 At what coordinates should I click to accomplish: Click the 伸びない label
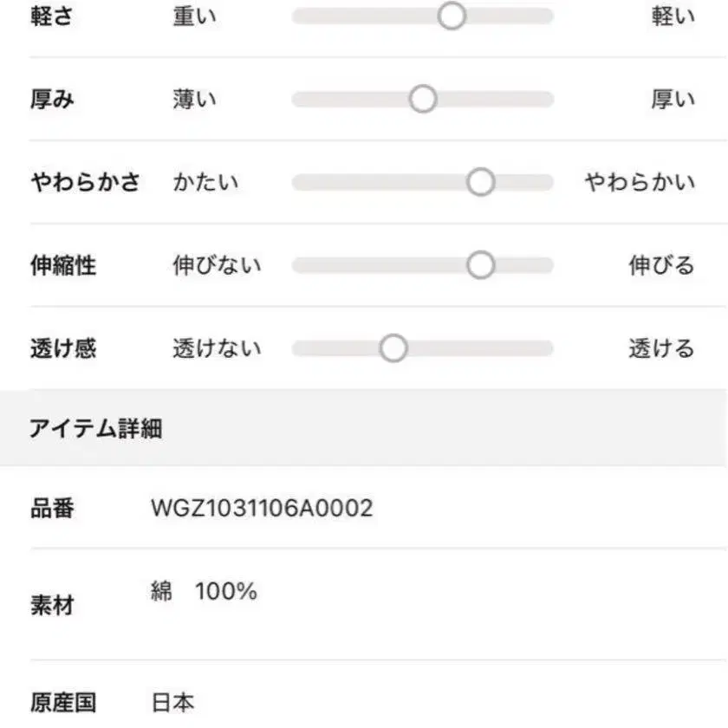coord(217,266)
